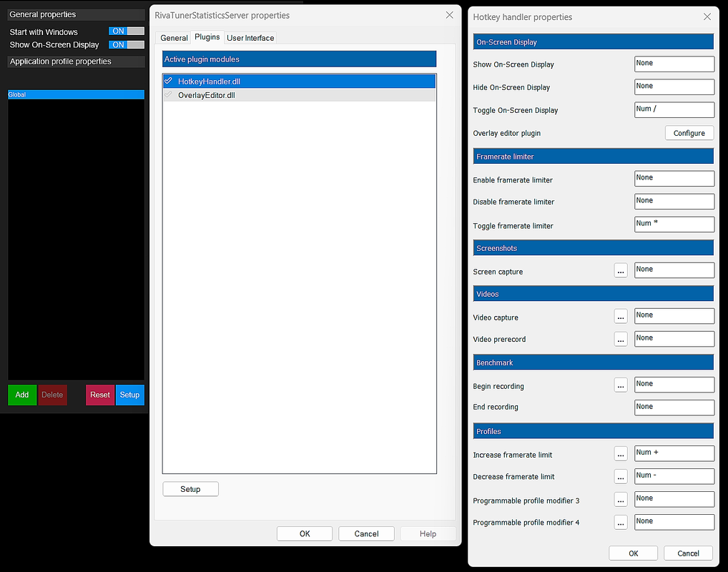Click Programmable profile modifier 3 hotkey field
728x572 pixels.
point(674,499)
